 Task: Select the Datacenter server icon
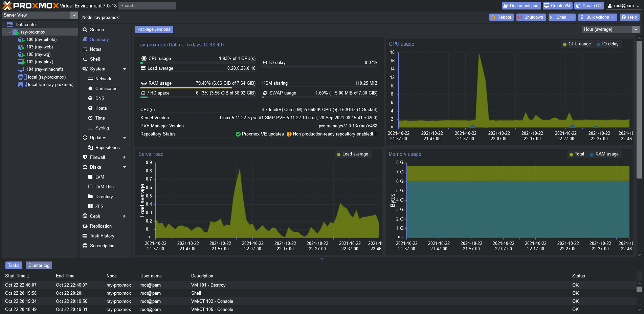[10, 24]
